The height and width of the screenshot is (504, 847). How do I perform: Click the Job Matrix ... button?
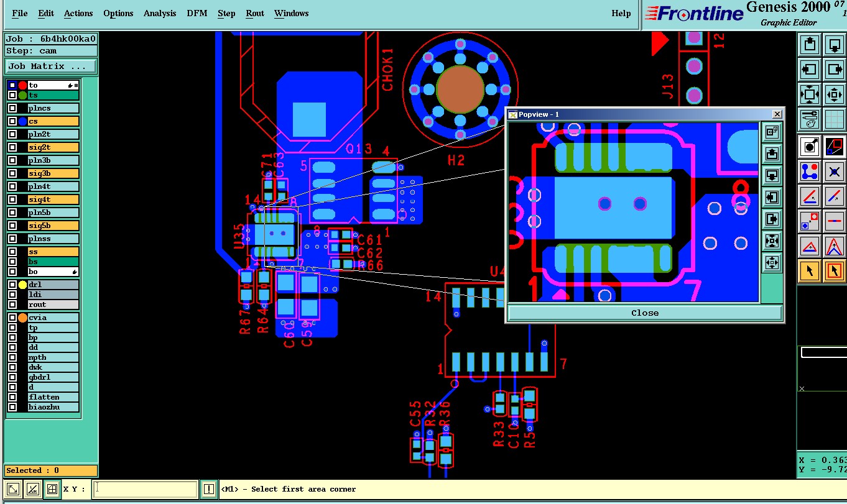coord(51,66)
